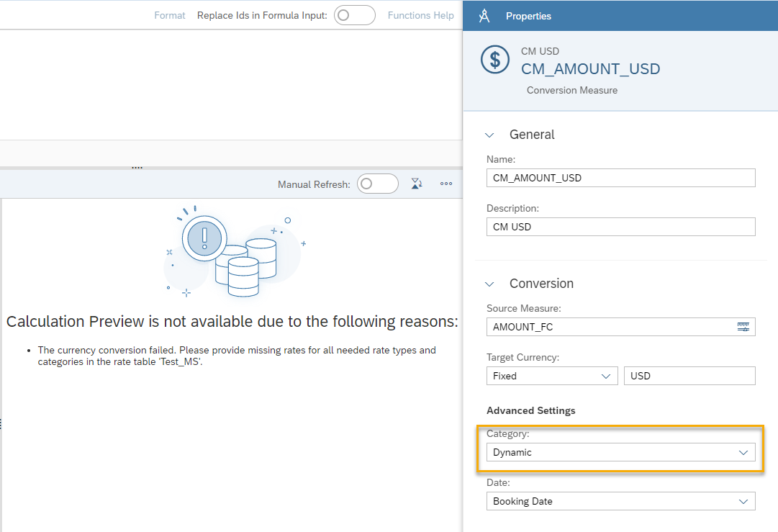This screenshot has height=532, width=778.
Task: Click the Name input field
Action: click(620, 178)
